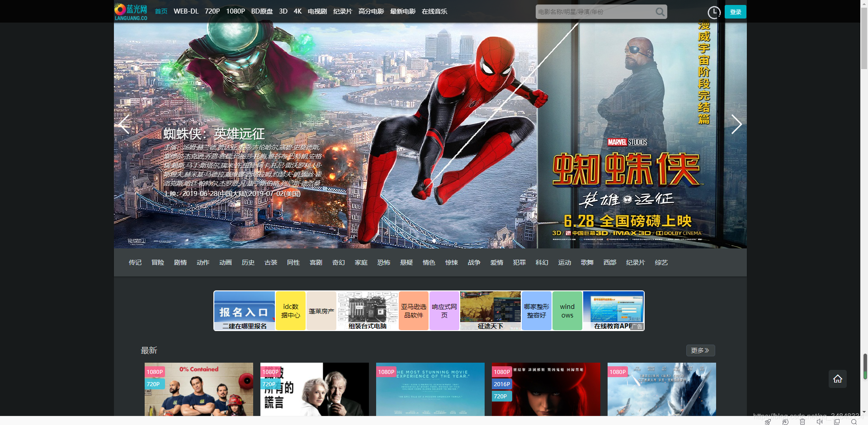Viewport: 868px width, 425px height.
Task: Open the 高分电影 nav item
Action: (371, 11)
